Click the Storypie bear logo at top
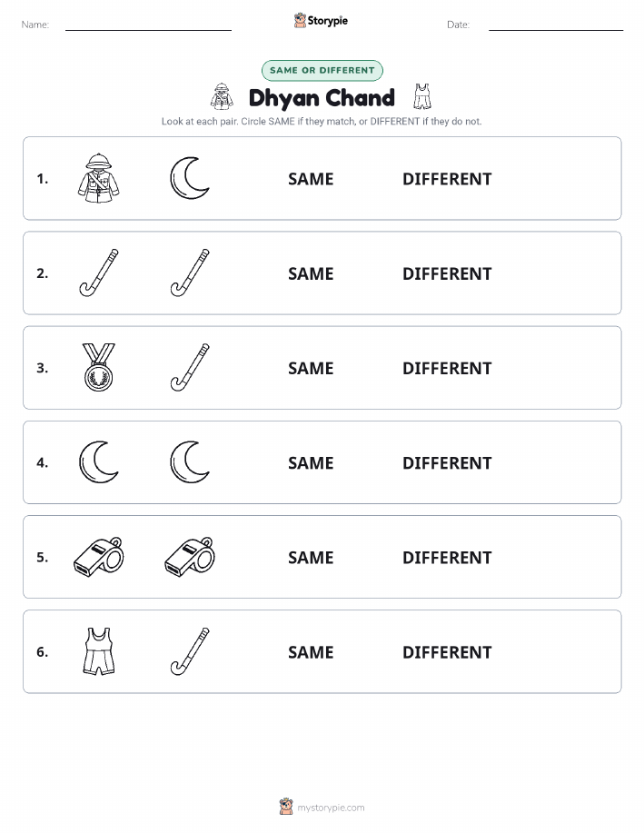The height and width of the screenshot is (833, 644). pyautogui.click(x=300, y=21)
